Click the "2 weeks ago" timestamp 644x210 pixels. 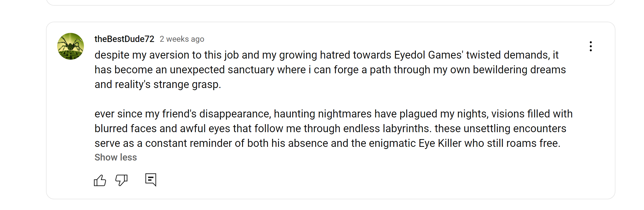coord(182,39)
